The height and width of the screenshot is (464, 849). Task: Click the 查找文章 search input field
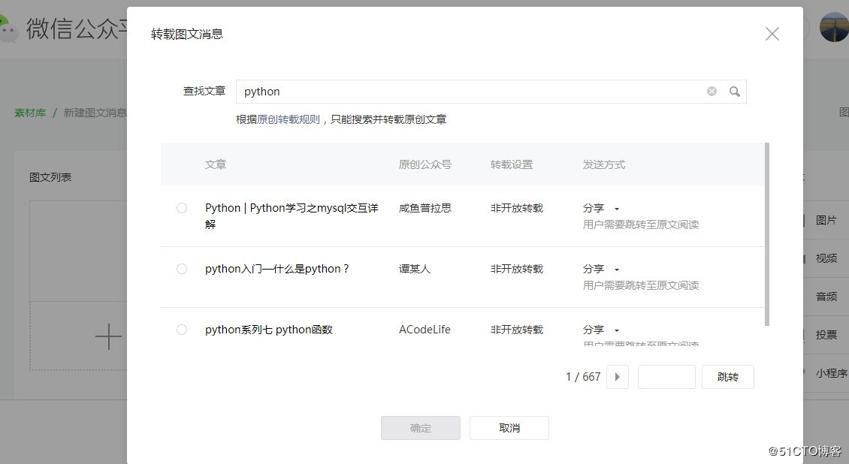coord(470,92)
